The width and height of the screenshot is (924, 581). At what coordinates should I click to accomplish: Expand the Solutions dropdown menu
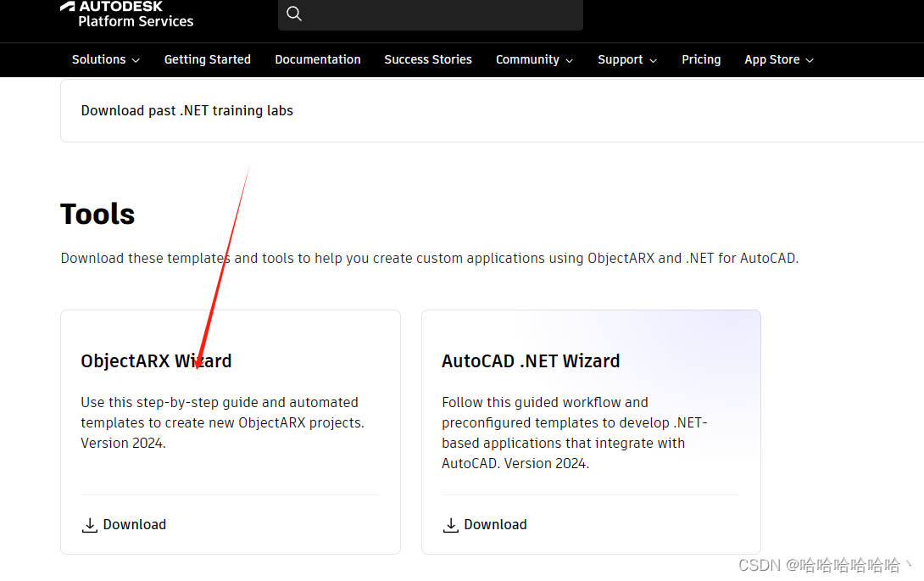[106, 59]
